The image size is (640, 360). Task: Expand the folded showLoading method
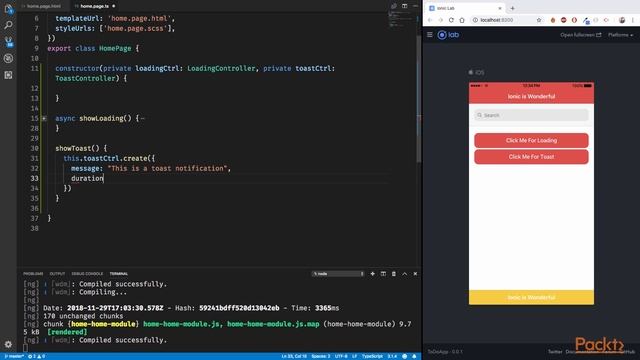pos(44,118)
